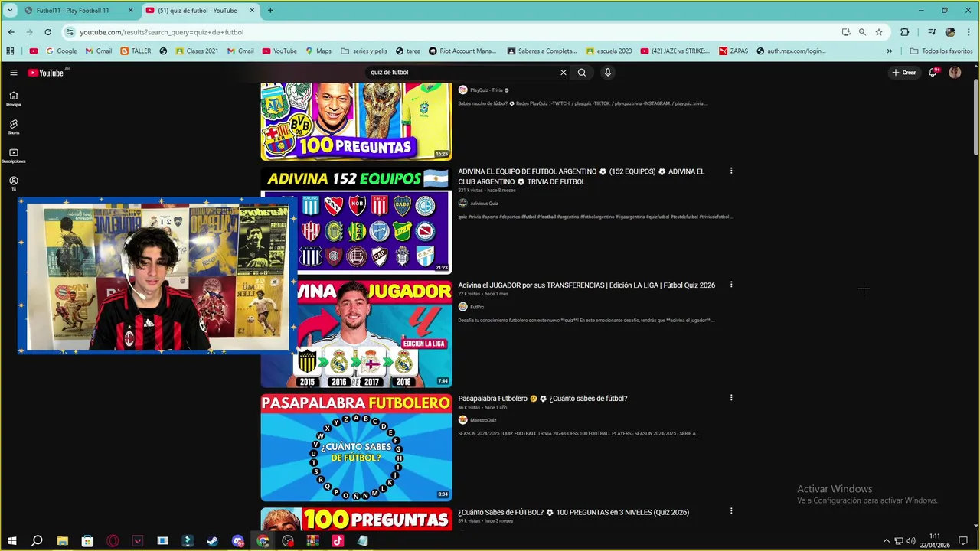Open the TALLER bookmark
The height and width of the screenshot is (551, 980).
tap(136, 51)
